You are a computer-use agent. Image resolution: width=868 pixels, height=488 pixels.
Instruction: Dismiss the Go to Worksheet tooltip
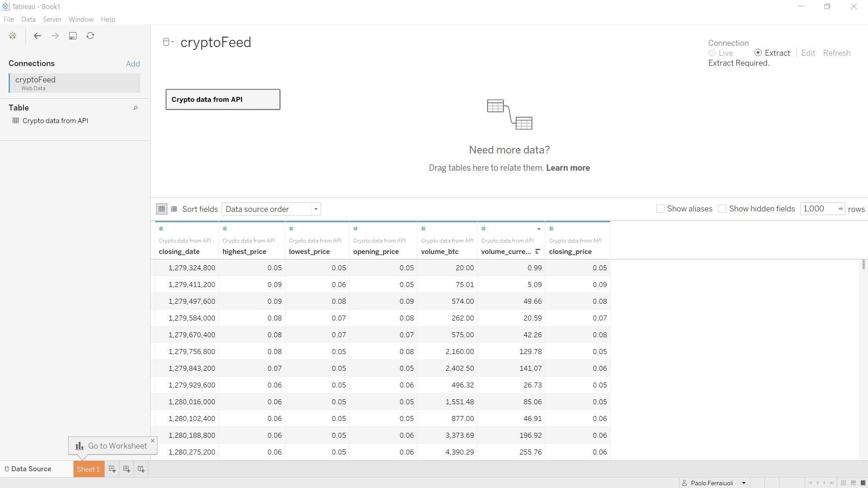(152, 440)
